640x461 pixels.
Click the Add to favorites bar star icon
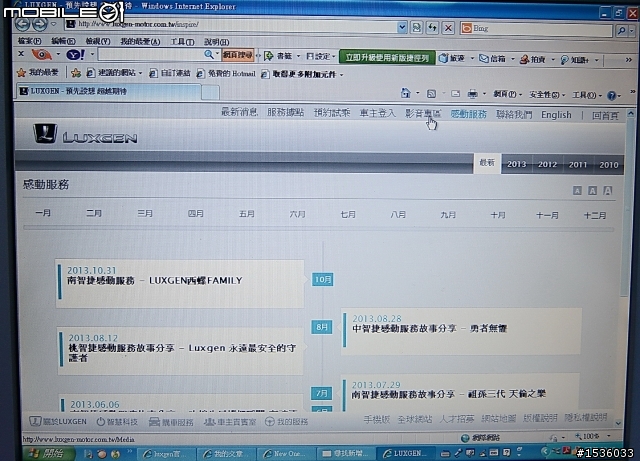click(x=76, y=73)
